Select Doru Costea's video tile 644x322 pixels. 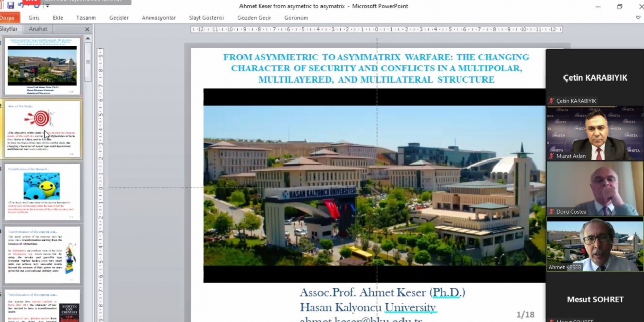pos(595,188)
